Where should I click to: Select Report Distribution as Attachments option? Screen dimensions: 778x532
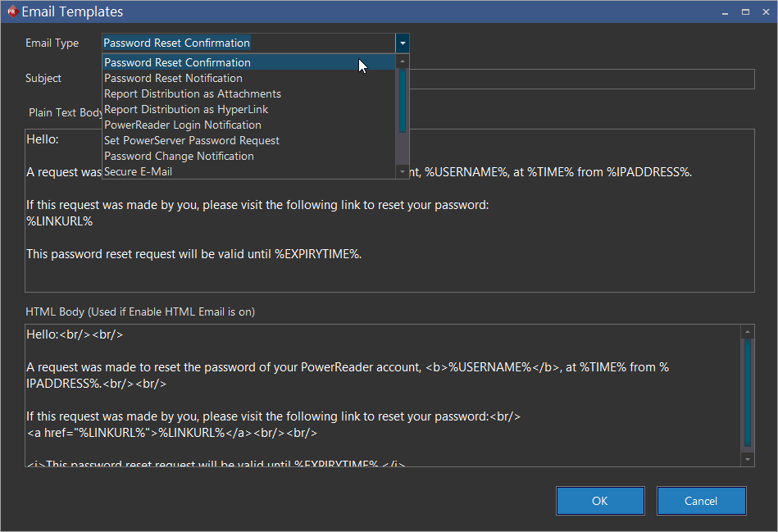pos(193,93)
